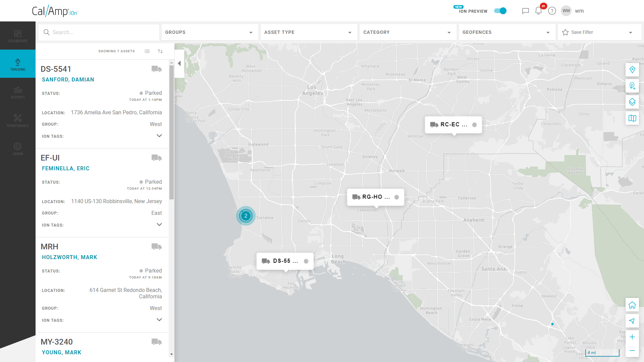The width and height of the screenshot is (644, 362).
Task: Click the chat message icon
Action: (x=526, y=11)
